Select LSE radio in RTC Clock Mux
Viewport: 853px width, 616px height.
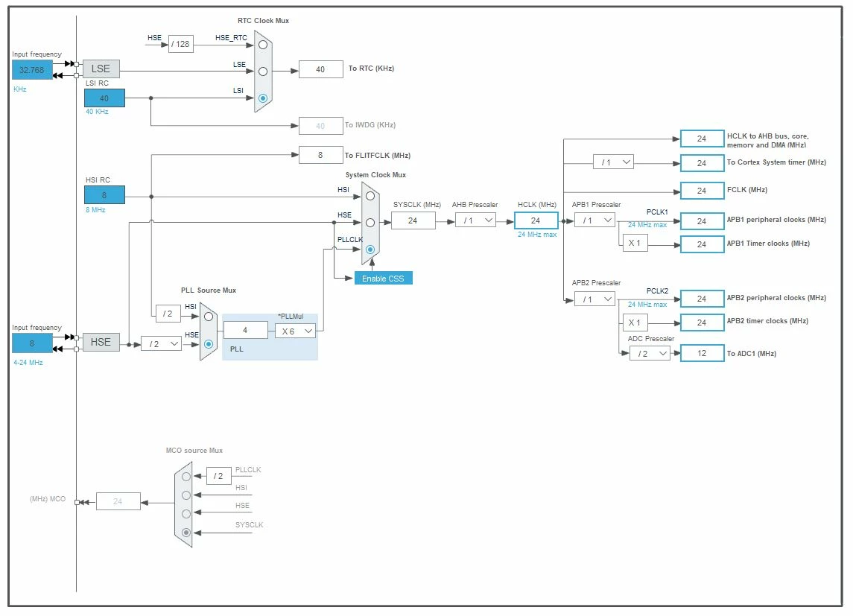coord(263,72)
